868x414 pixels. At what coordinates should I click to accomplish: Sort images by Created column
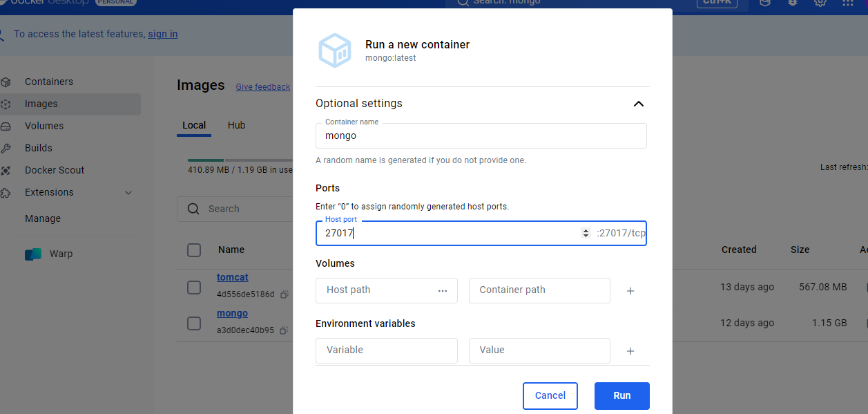click(739, 250)
